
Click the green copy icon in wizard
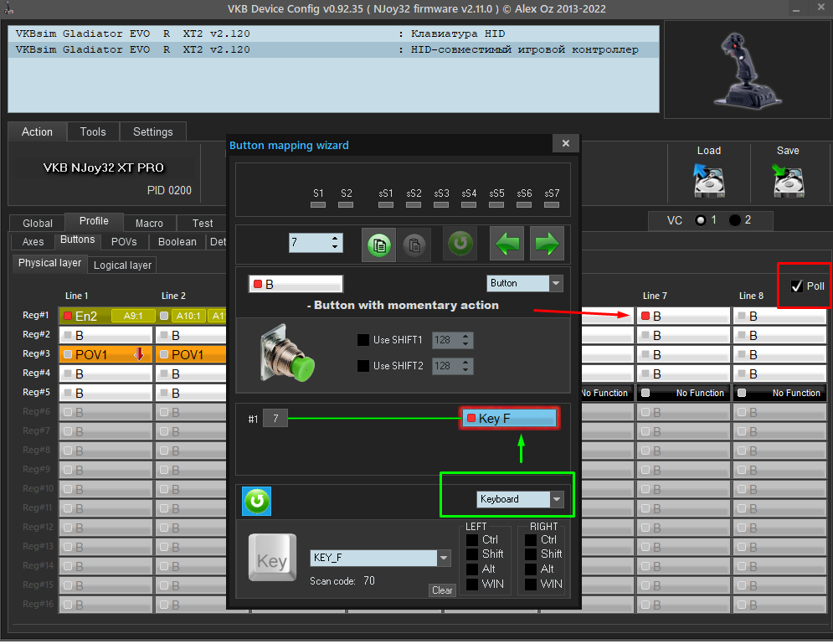pos(378,245)
